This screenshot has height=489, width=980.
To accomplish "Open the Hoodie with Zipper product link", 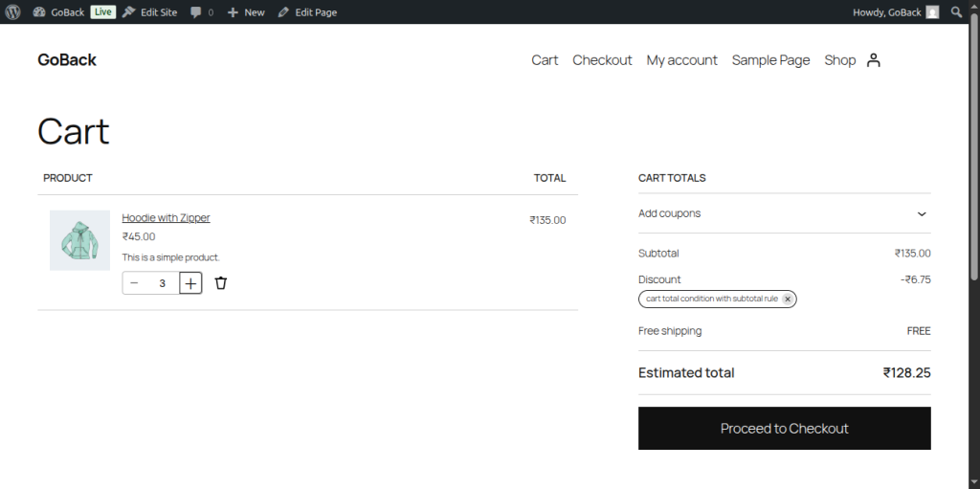I will [166, 217].
